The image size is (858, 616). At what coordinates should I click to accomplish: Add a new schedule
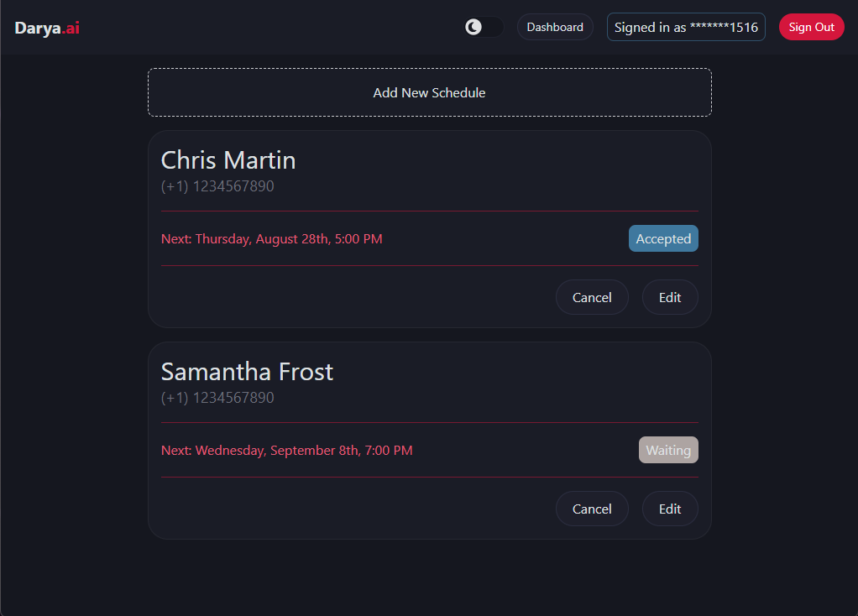(x=429, y=92)
